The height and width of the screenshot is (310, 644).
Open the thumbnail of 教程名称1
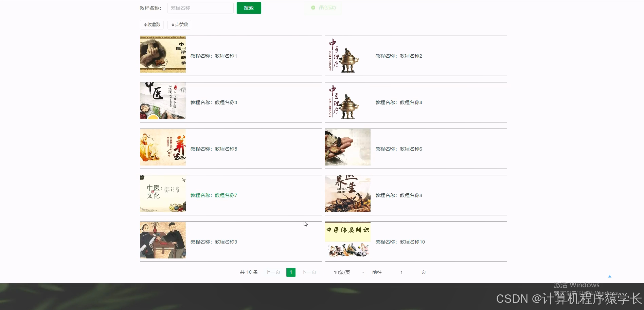pyautogui.click(x=162, y=54)
